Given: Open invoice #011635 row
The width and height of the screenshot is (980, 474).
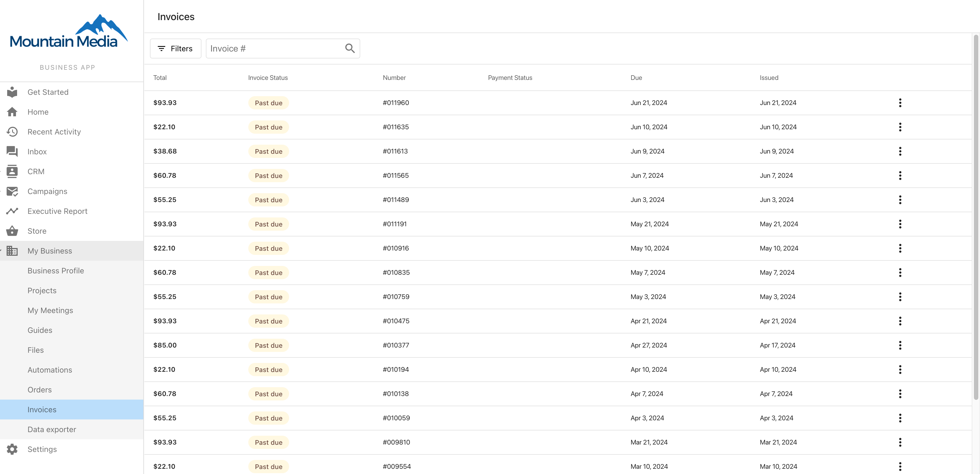Looking at the screenshot, I should point(558,127).
